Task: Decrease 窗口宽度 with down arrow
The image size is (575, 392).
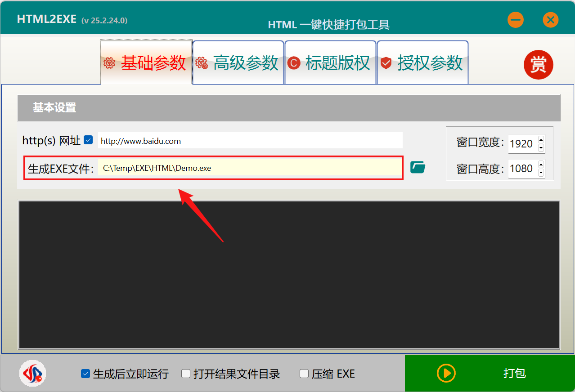Action: [541, 148]
